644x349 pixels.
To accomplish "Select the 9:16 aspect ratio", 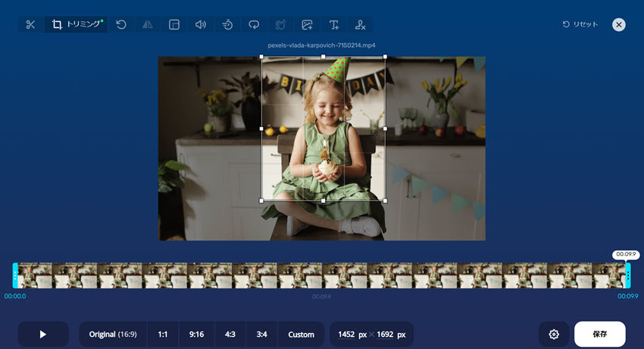I will coord(197,335).
